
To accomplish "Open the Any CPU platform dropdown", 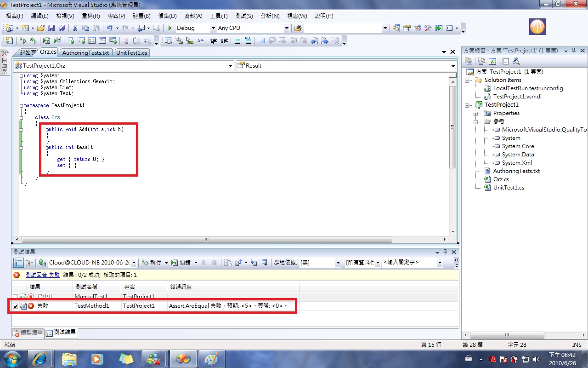I will (287, 28).
